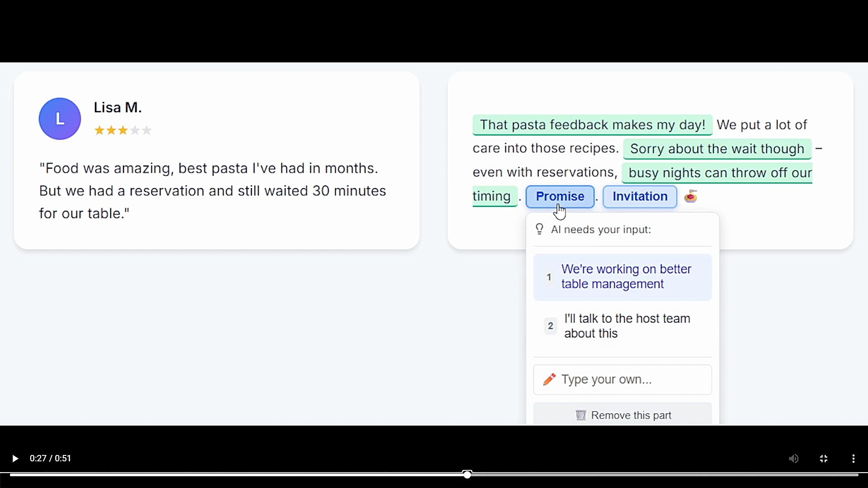Open the Promise placeholder chip
This screenshot has height=488, width=868.
[x=560, y=196]
